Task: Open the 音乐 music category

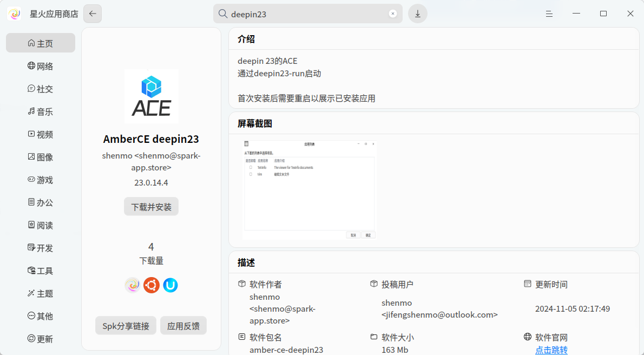Action: (x=41, y=111)
